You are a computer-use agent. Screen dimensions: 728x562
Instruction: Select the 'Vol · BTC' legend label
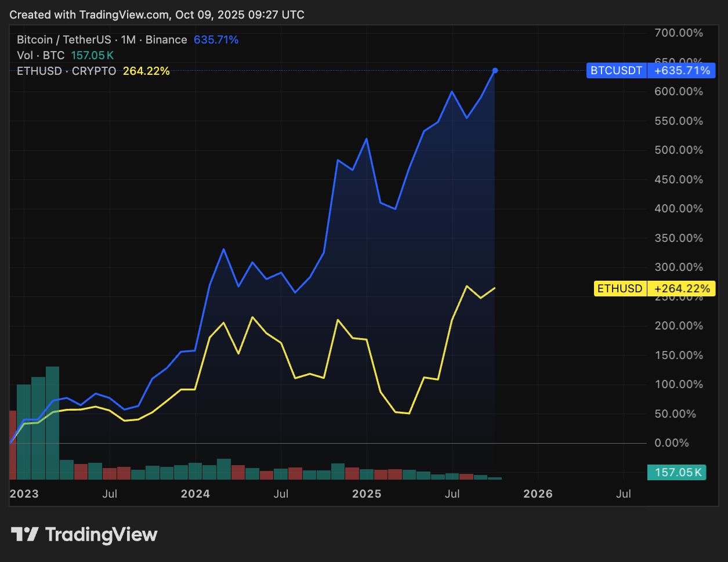pyautogui.click(x=41, y=56)
